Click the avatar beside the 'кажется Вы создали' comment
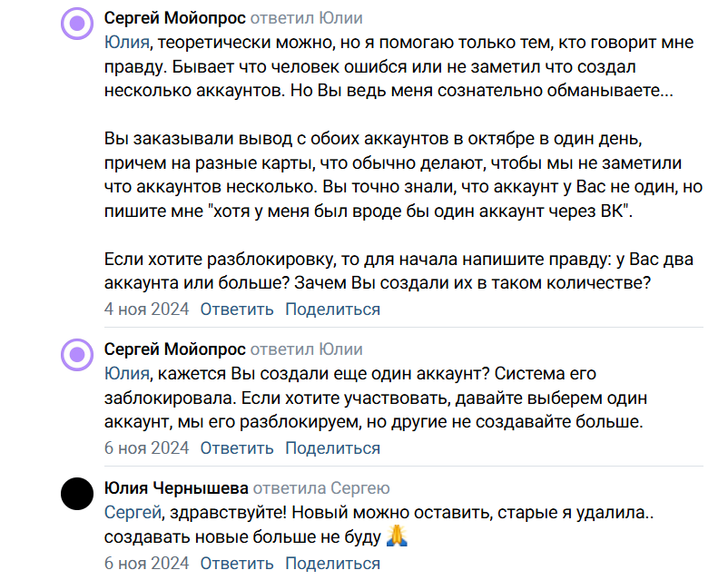 [79, 356]
